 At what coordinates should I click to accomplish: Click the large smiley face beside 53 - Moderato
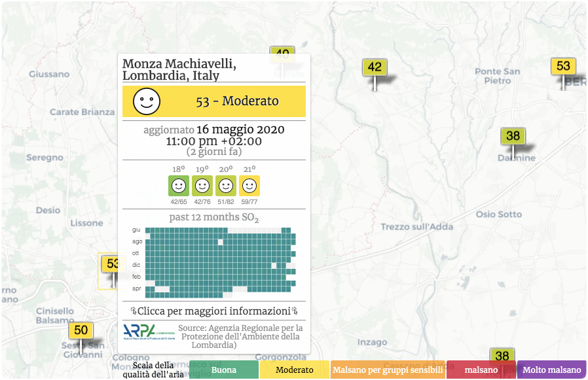[x=147, y=101]
